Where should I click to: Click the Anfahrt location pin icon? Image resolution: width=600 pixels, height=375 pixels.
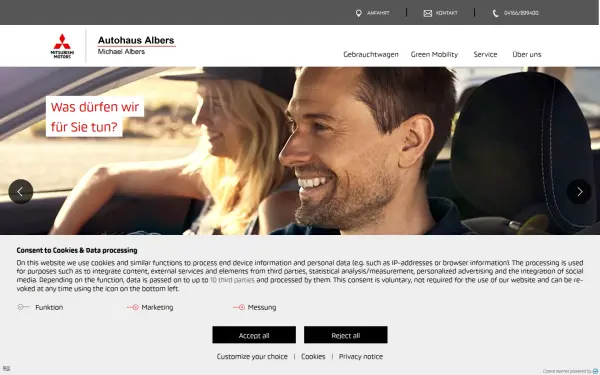tap(359, 13)
